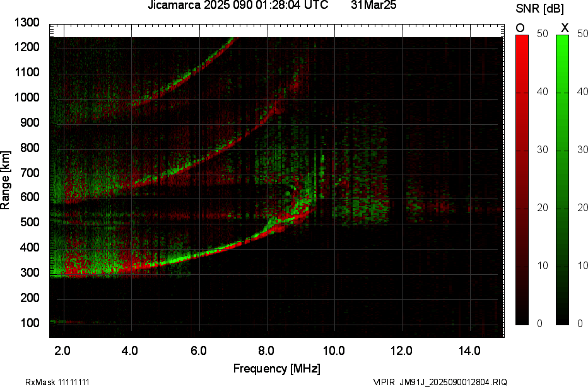588x387 pixels.
Task: Click the 10 label between the color bars
Action: point(542,266)
